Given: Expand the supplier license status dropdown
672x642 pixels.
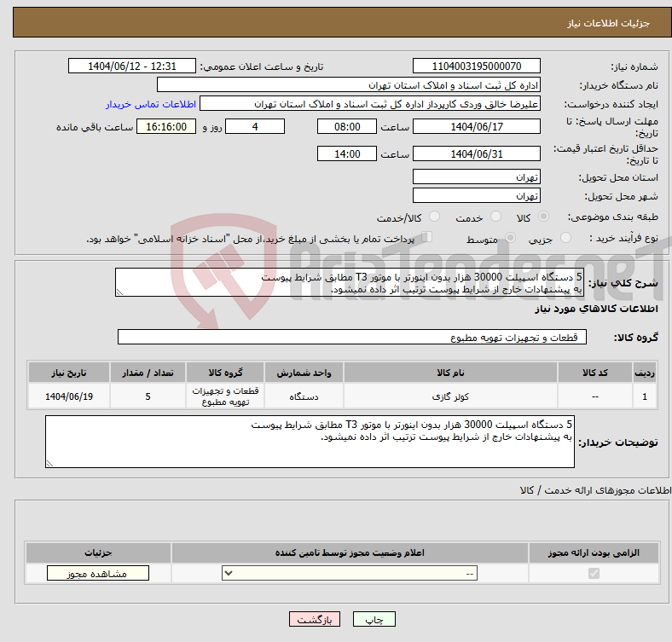Looking at the screenshot, I should click(x=350, y=574).
